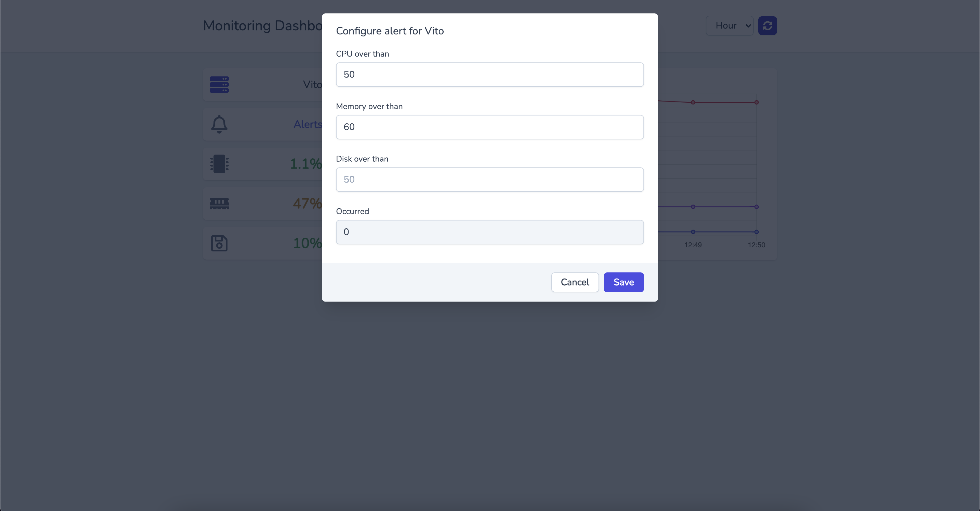Image resolution: width=980 pixels, height=511 pixels.
Task: Click the Disk over than input
Action: 489,180
